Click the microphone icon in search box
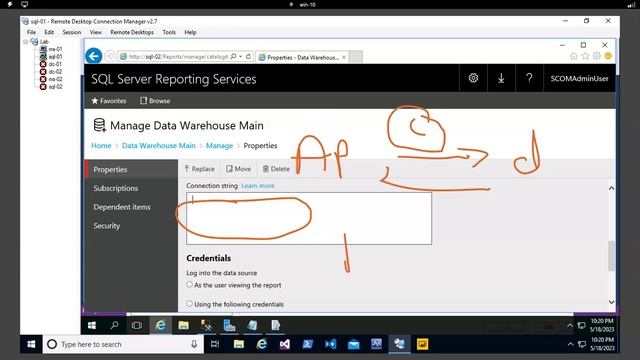This screenshot has width=640, height=360. click(194, 344)
